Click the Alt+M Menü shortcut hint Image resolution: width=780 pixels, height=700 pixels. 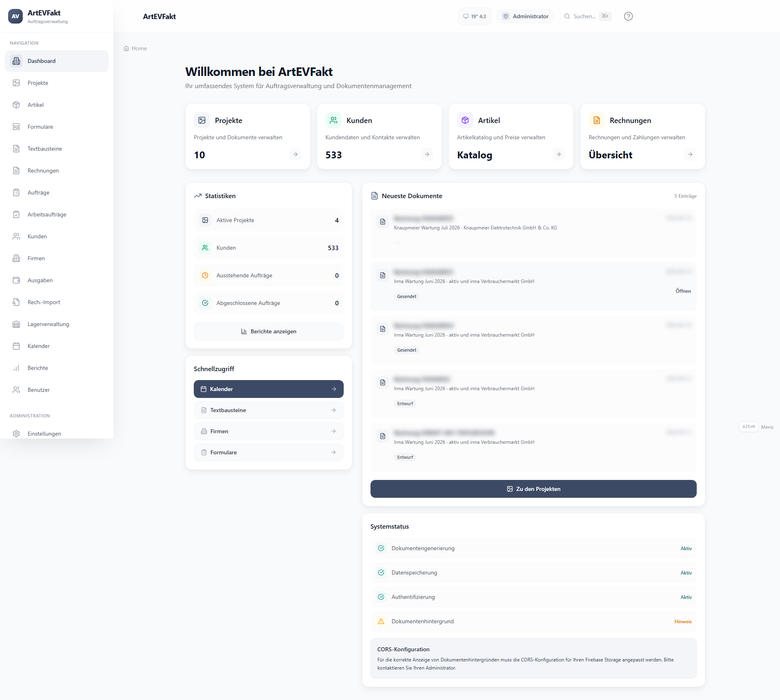757,427
